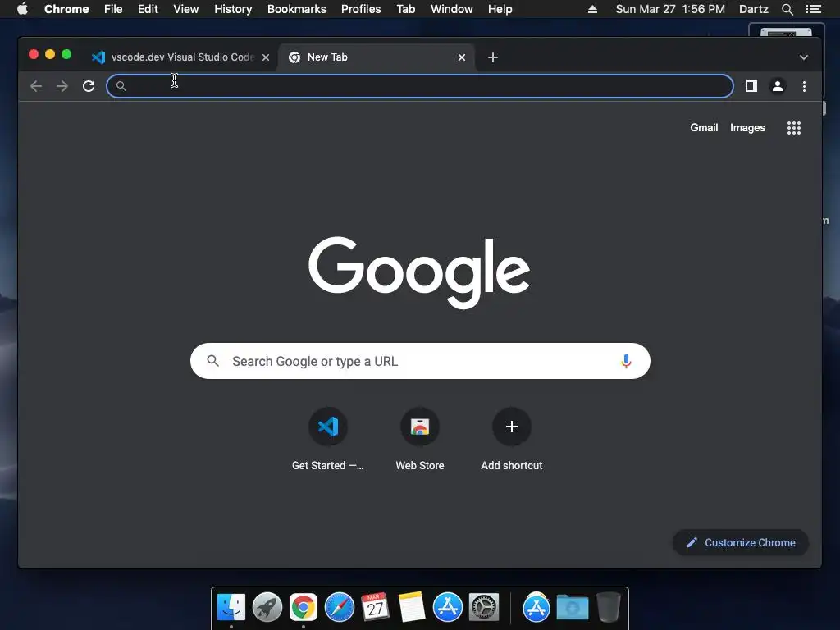Click the search icon inside the Google search box
The height and width of the screenshot is (630, 840).
pyautogui.click(x=212, y=361)
